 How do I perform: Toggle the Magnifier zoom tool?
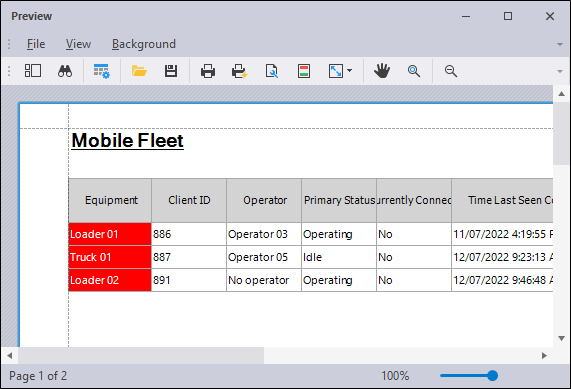click(414, 71)
